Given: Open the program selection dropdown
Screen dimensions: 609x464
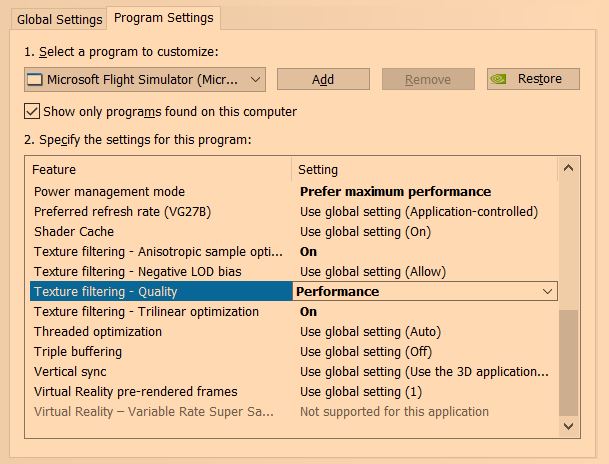Looking at the screenshot, I should click(255, 79).
